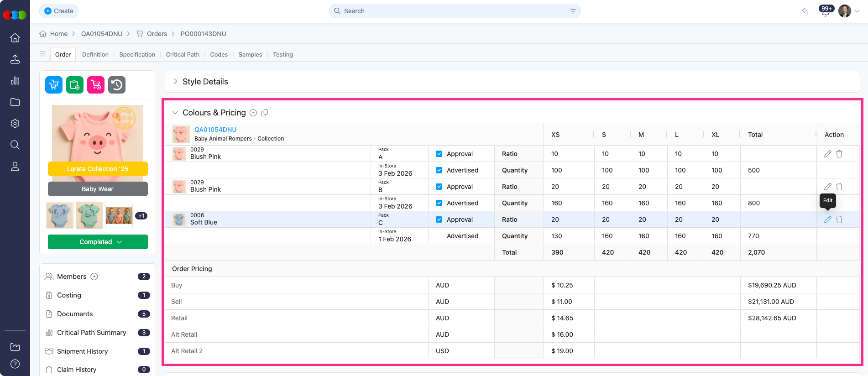Click the QA01054DNU style link

tap(215, 130)
